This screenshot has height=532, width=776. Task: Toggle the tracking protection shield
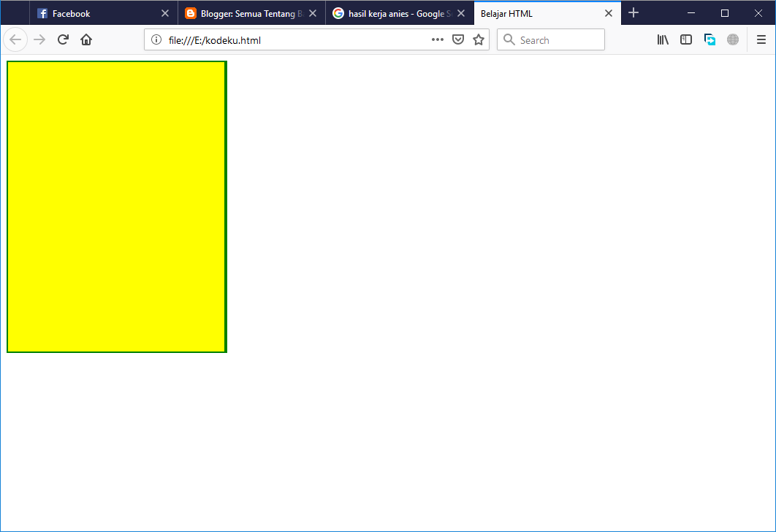pyautogui.click(x=458, y=39)
